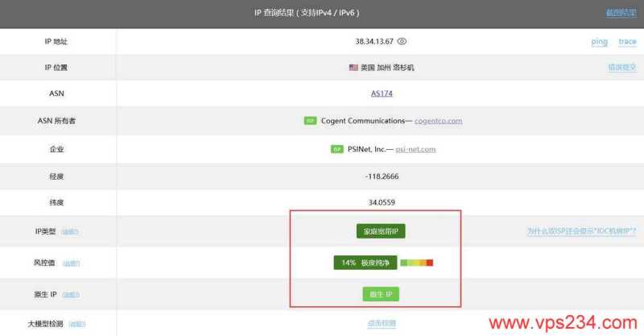
Task: Click the 原生 IP green badge
Action: click(x=381, y=294)
